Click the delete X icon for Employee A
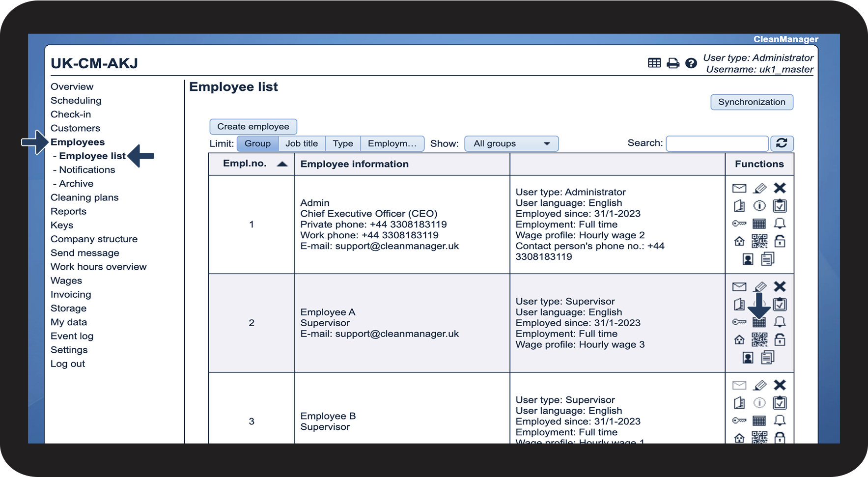868x477 pixels. 780,286
